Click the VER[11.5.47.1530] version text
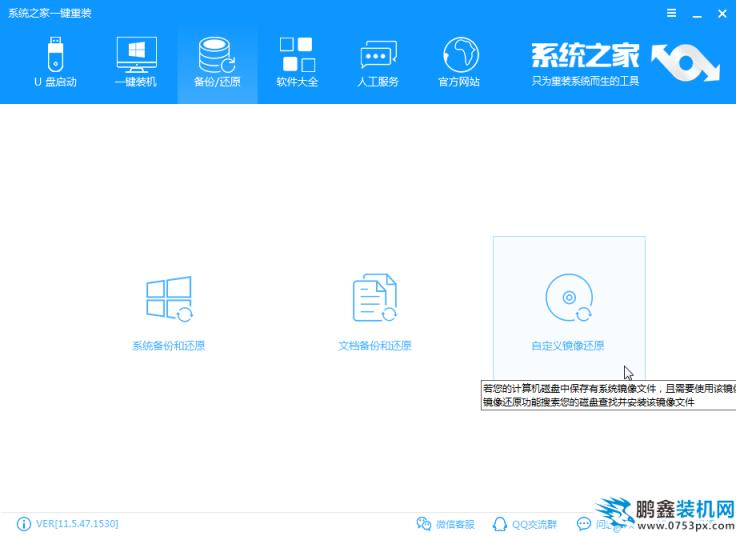 77,523
